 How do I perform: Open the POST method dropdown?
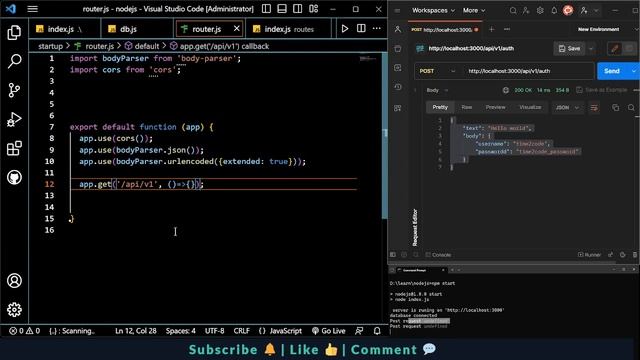436,71
